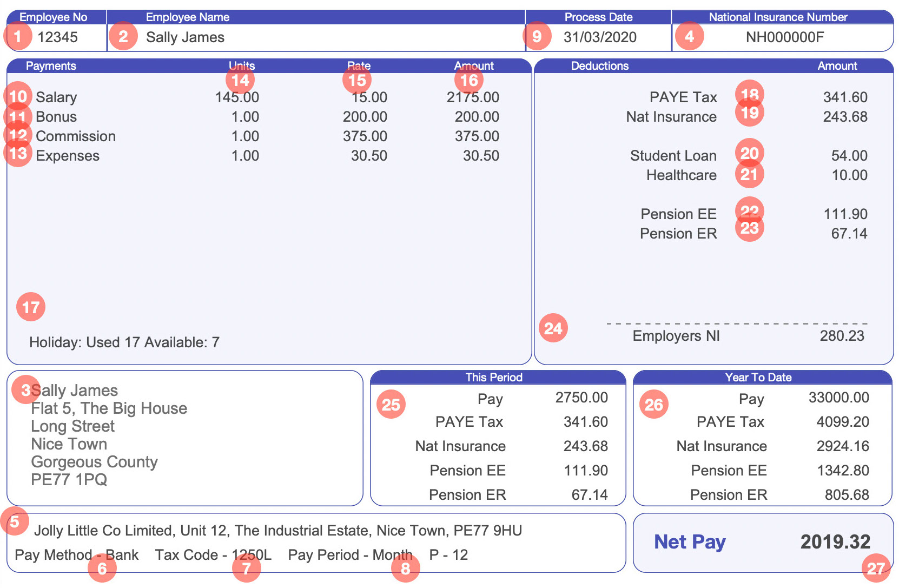Click the Net Pay amount 2019.32

coord(835,541)
